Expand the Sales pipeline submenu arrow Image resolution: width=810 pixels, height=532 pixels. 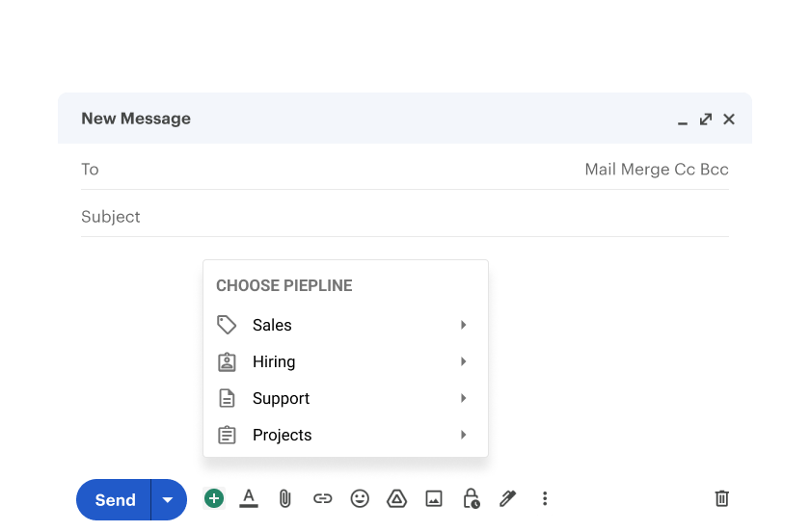[x=464, y=325]
